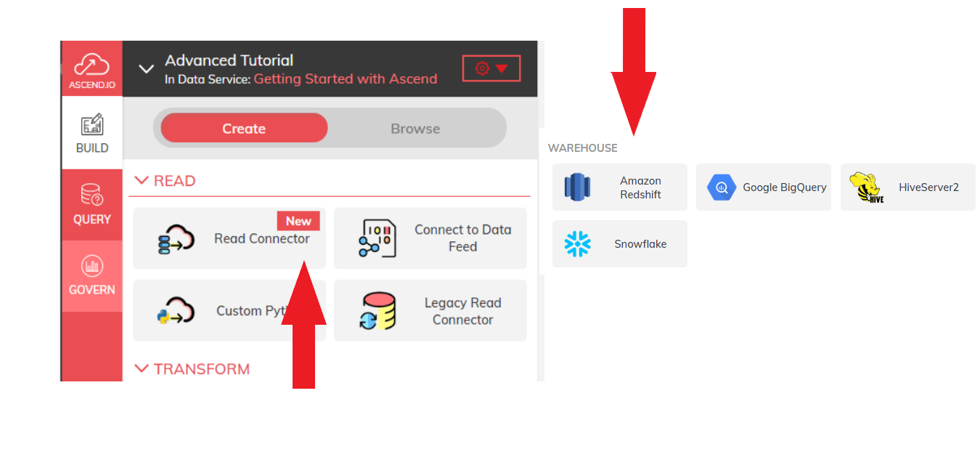The height and width of the screenshot is (457, 980).
Task: Open Getting Started with Ascend link
Action: coord(346,78)
